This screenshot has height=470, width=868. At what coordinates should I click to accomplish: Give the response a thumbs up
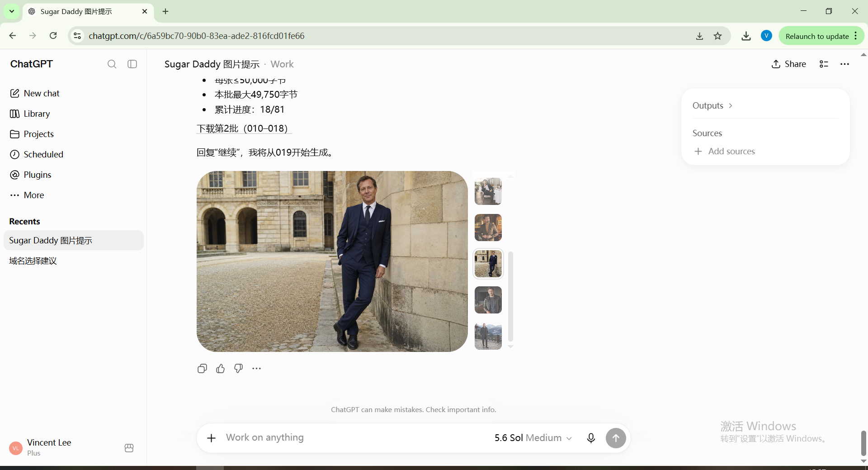(x=220, y=369)
